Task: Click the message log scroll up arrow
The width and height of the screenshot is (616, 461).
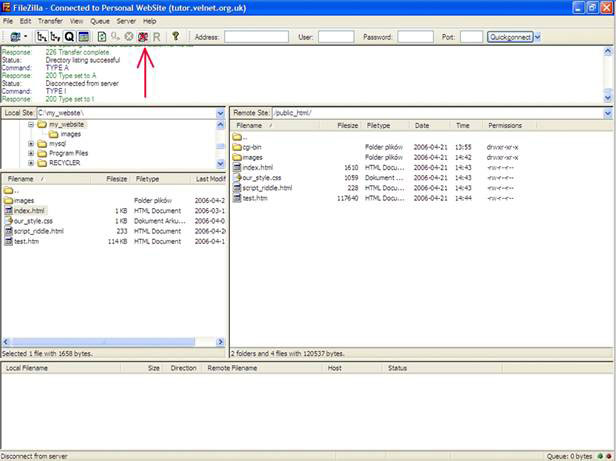Action: click(608, 51)
